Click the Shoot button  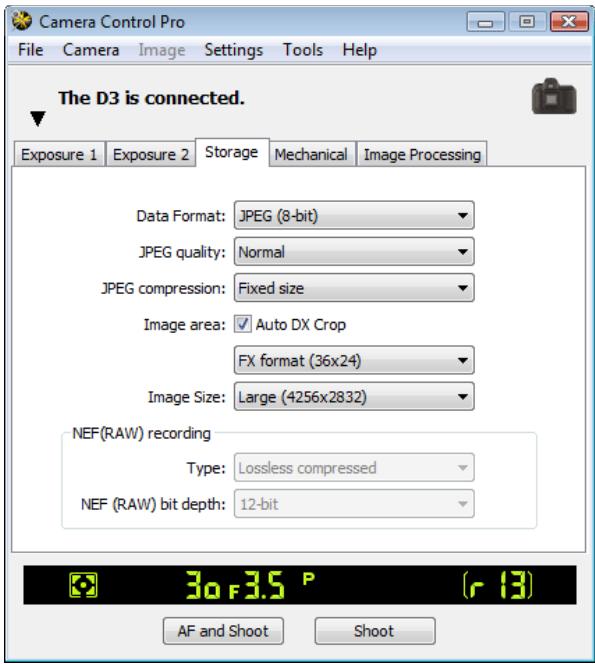(x=374, y=631)
